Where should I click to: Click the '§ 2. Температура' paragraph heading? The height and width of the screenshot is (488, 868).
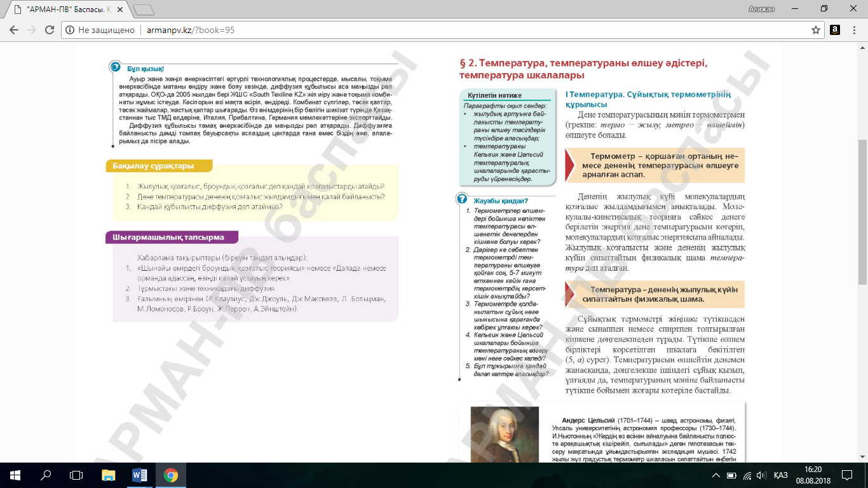pyautogui.click(x=583, y=69)
